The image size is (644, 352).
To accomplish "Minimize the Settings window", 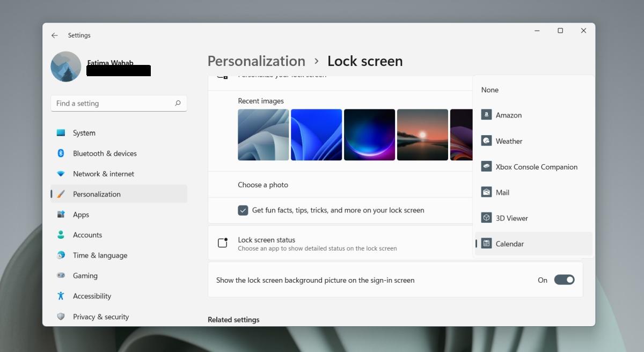I will coord(537,31).
